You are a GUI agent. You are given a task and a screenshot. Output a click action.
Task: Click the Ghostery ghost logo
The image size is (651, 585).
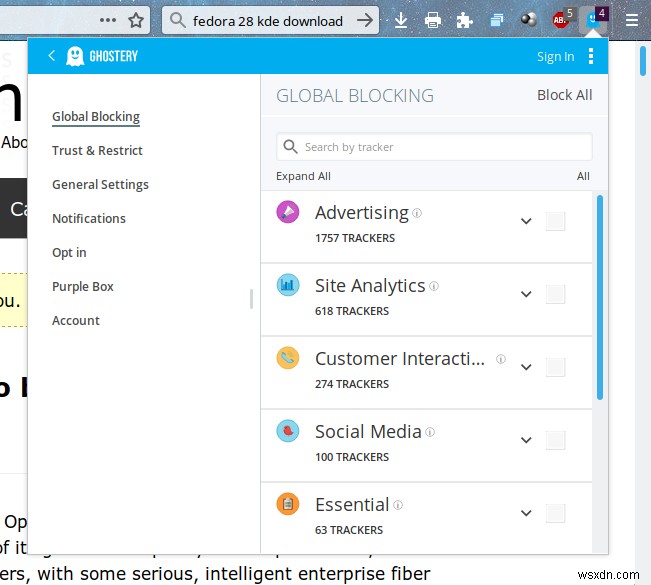pos(75,56)
